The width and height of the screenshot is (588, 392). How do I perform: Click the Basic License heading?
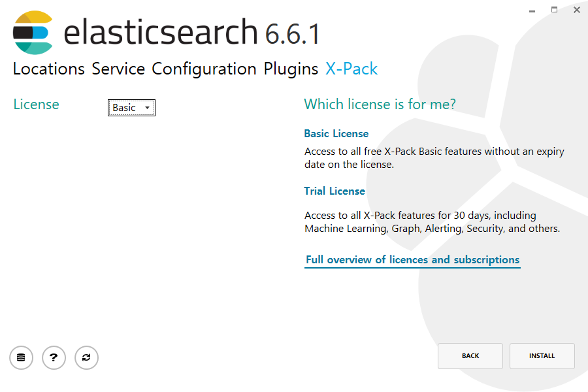pyautogui.click(x=336, y=133)
